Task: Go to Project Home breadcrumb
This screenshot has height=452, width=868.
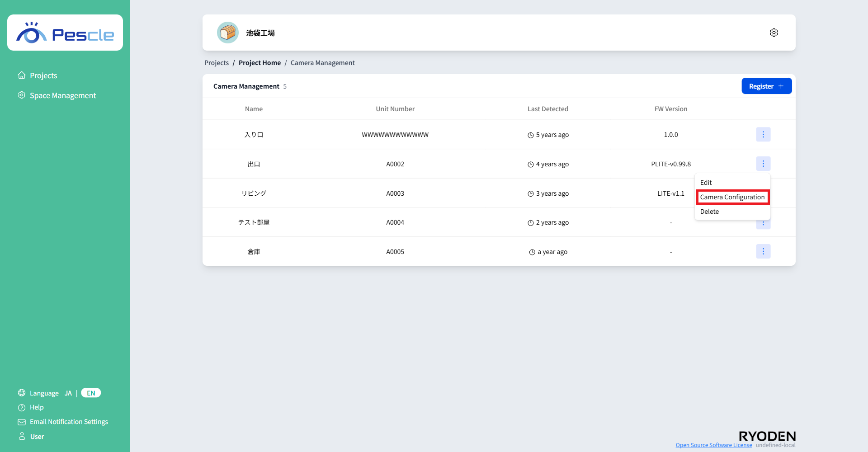Action: (259, 63)
